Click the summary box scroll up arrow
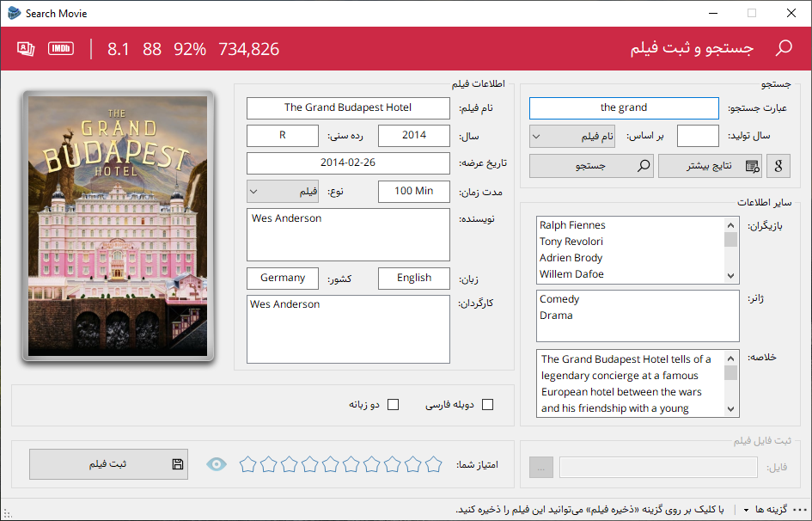The width and height of the screenshot is (812, 521). 730,359
